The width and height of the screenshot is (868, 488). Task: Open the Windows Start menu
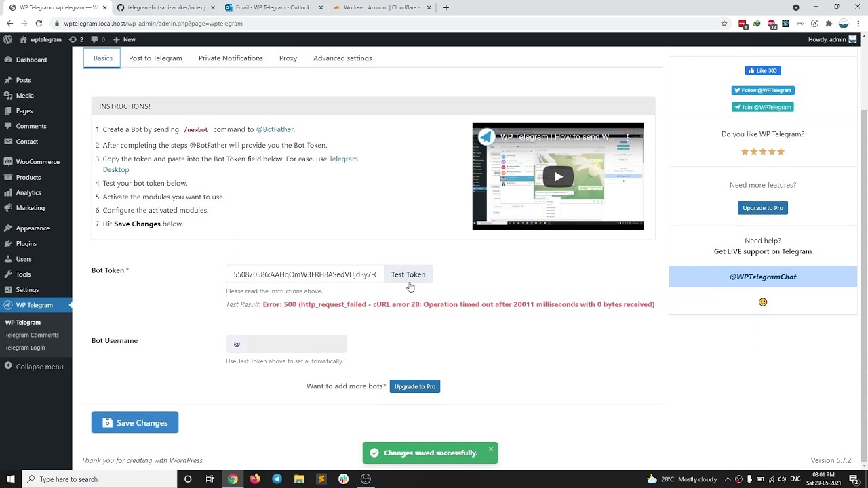(10, 479)
